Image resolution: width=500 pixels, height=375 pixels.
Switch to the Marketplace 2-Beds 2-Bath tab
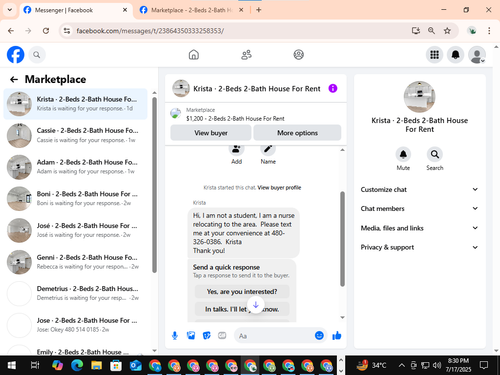tap(192, 10)
